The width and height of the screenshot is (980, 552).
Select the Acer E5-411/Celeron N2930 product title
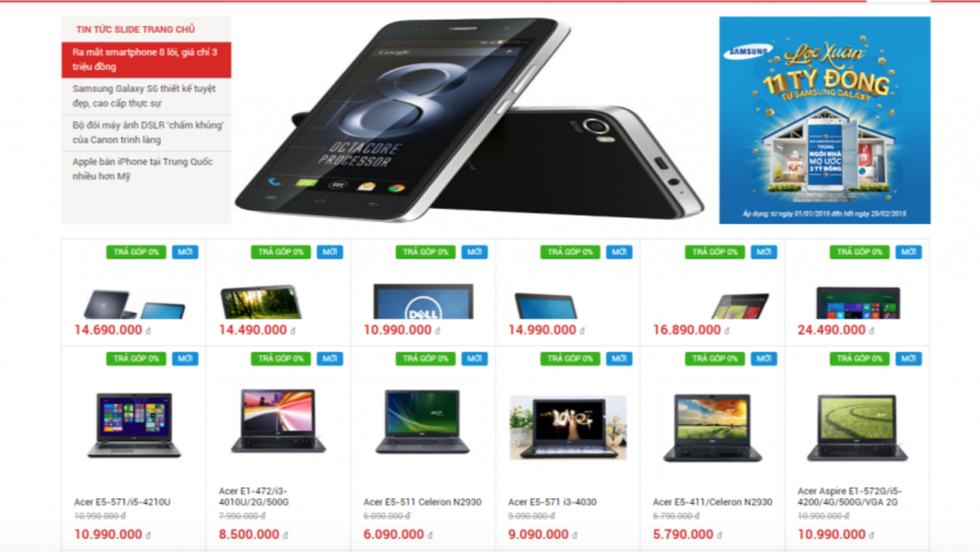point(713,502)
